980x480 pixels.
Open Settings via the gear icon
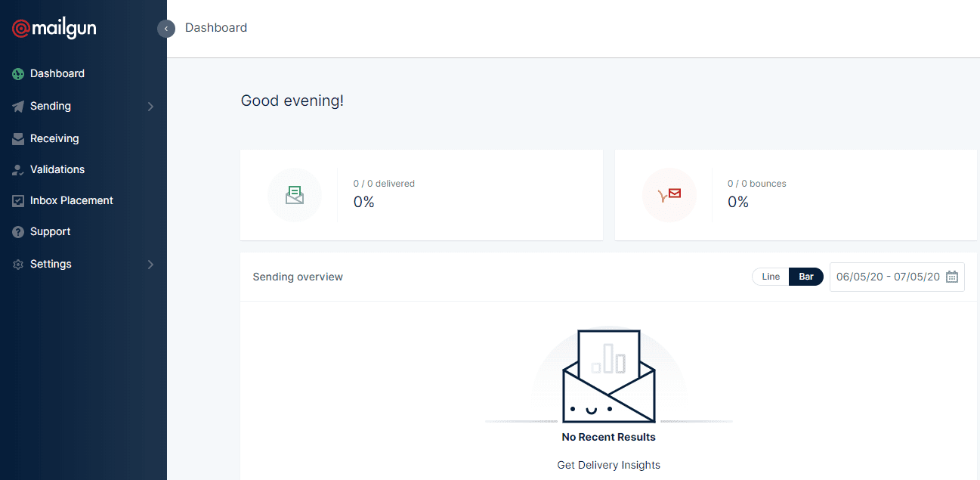pyautogui.click(x=17, y=264)
